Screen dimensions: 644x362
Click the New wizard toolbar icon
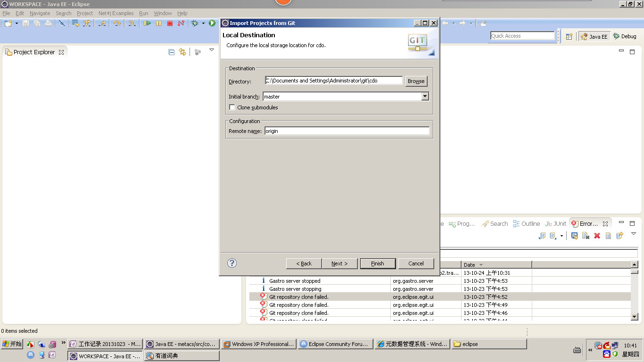tap(8, 23)
